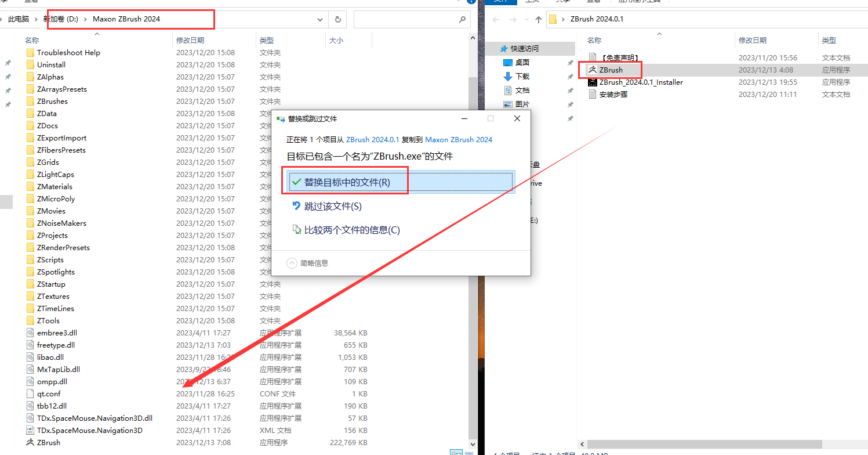
Task: Click the skip arrow icon beside 跳过该文件
Action: [296, 206]
